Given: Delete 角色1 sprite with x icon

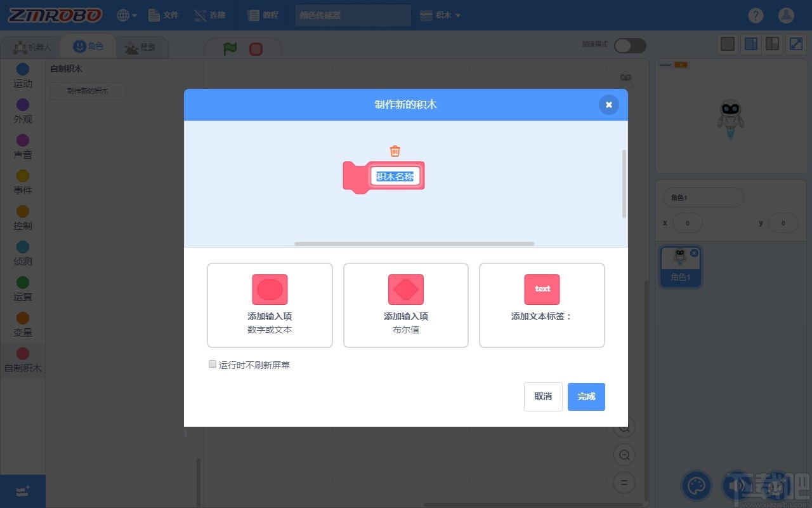Looking at the screenshot, I should point(694,253).
